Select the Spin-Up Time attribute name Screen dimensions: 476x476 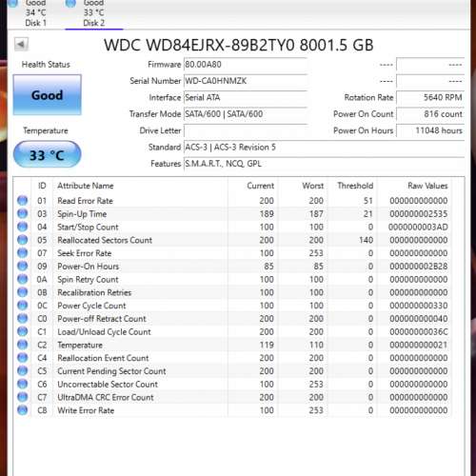82,214
